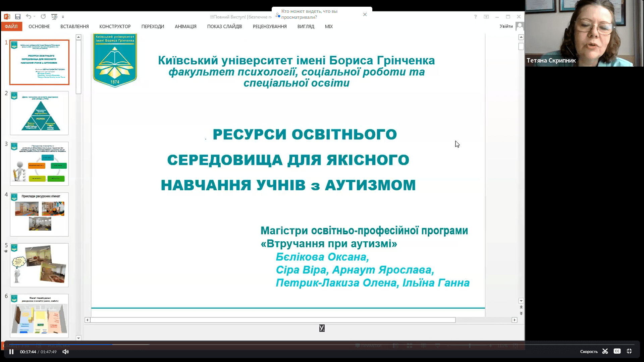Open the АНІМАЦІЯ ribbon tab
Viewport: 644px width, 362px height.
[x=185, y=26]
